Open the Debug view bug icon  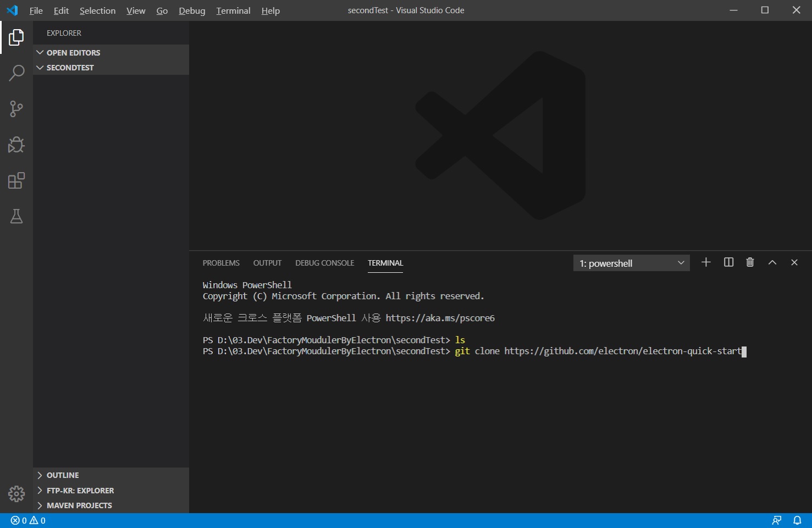point(16,145)
